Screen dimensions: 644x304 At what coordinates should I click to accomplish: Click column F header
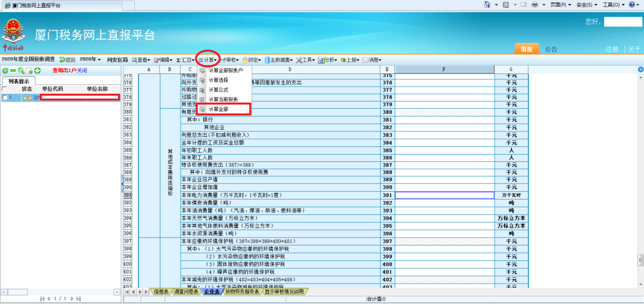click(x=444, y=69)
